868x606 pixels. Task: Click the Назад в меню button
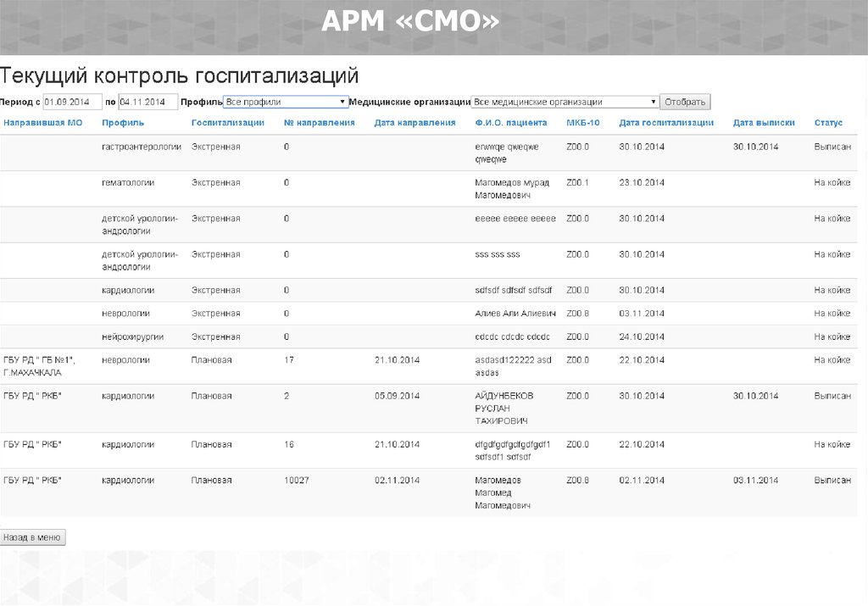point(32,537)
